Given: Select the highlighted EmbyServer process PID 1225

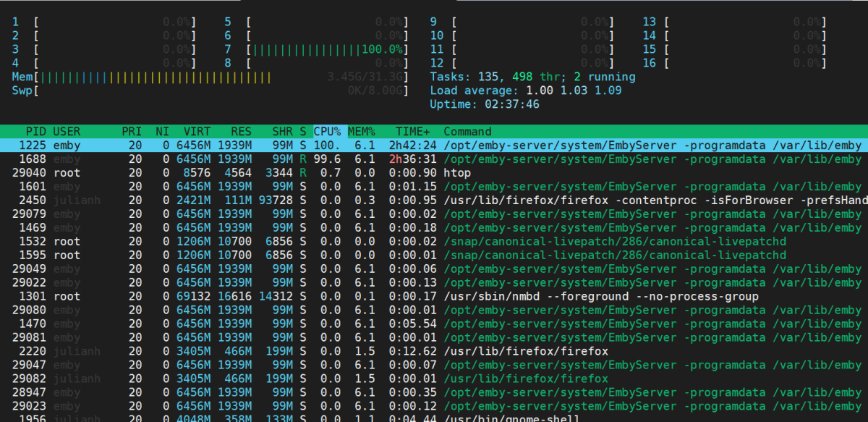Looking at the screenshot, I should (434, 145).
